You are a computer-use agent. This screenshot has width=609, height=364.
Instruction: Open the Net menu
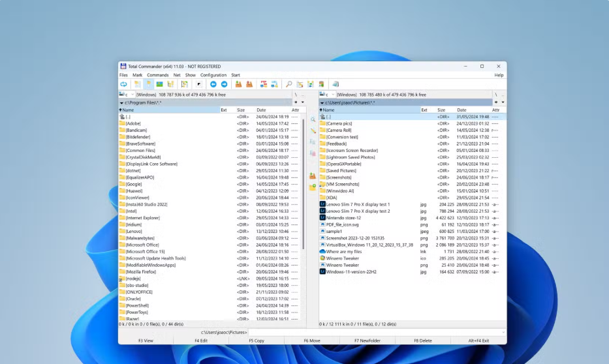[177, 75]
